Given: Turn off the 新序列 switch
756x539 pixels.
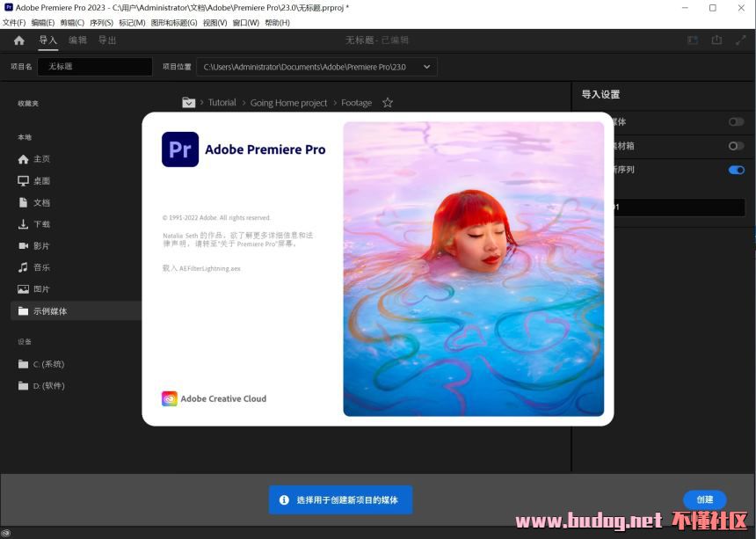Looking at the screenshot, I should point(737,171).
